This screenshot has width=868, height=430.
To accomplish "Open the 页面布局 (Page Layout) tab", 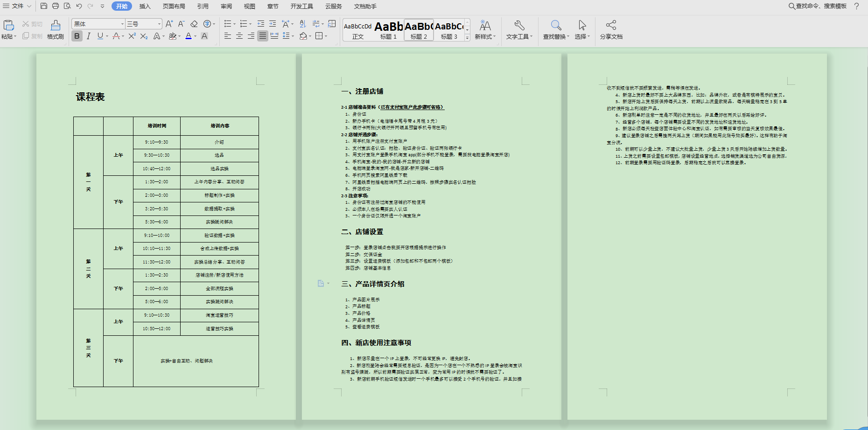I will point(174,6).
